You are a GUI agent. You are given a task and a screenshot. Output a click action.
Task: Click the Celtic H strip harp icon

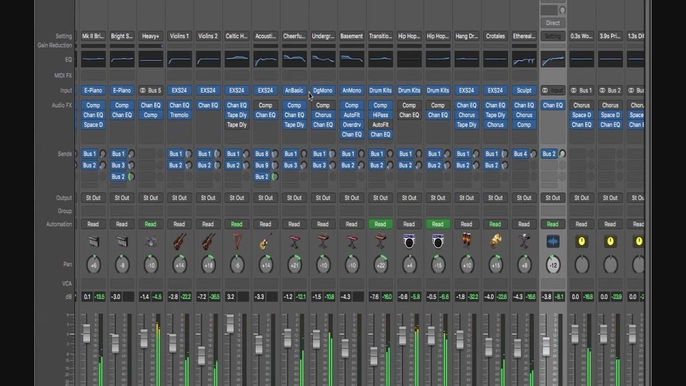coord(237,242)
